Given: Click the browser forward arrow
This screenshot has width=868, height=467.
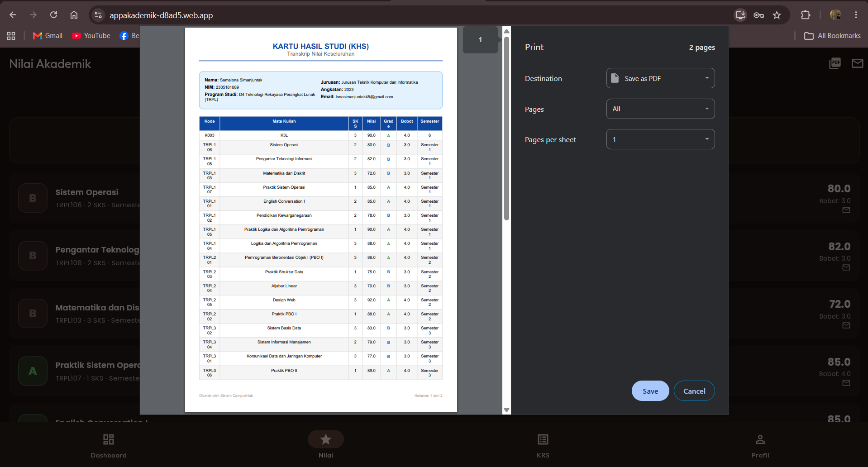Looking at the screenshot, I should click(x=33, y=15).
